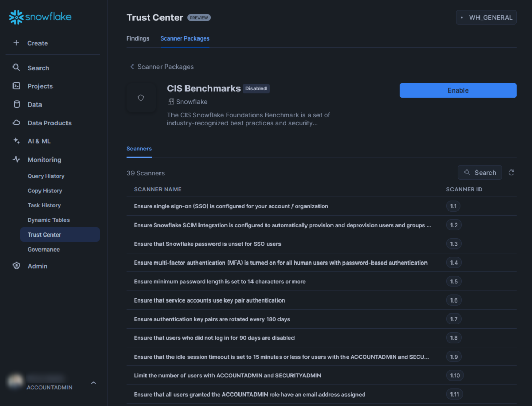This screenshot has width=532, height=406.
Task: Click the Search button above the scanner table
Action: [x=480, y=172]
